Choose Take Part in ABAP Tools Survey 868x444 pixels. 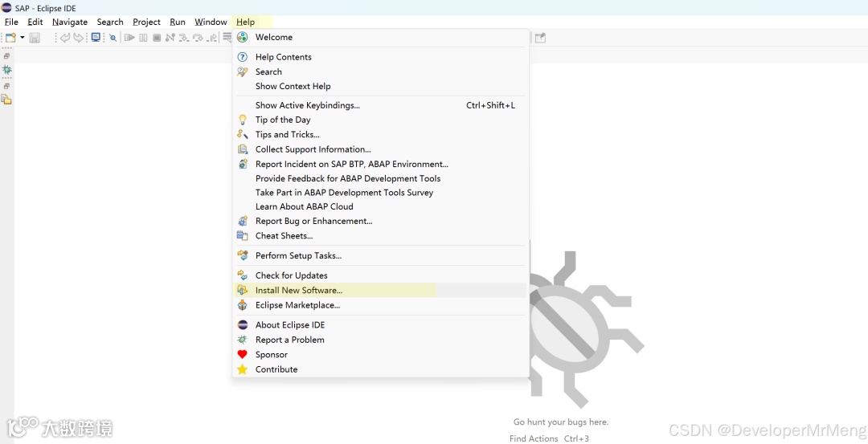click(381, 193)
